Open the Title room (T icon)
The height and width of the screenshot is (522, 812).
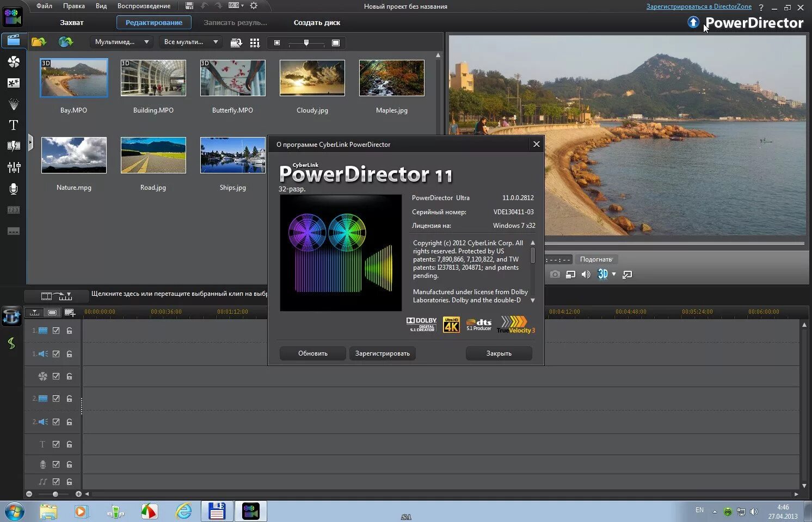pos(13,125)
